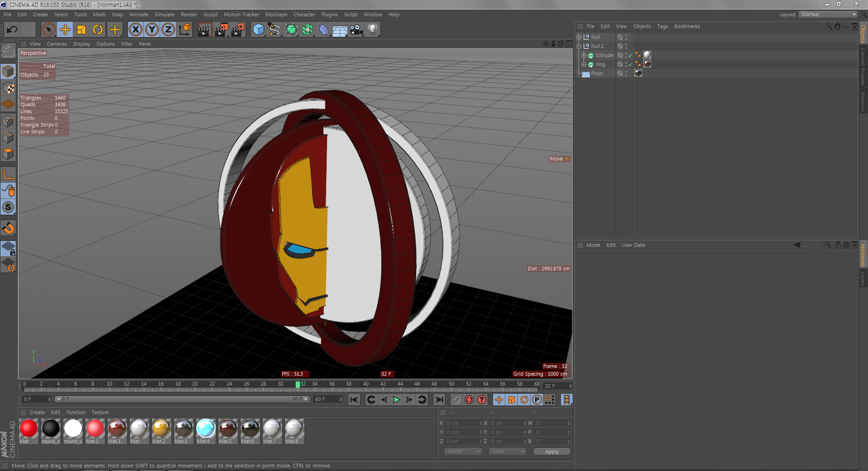Image resolution: width=868 pixels, height=471 pixels.
Task: Click the current frame 32 F field
Action: (x=558, y=386)
